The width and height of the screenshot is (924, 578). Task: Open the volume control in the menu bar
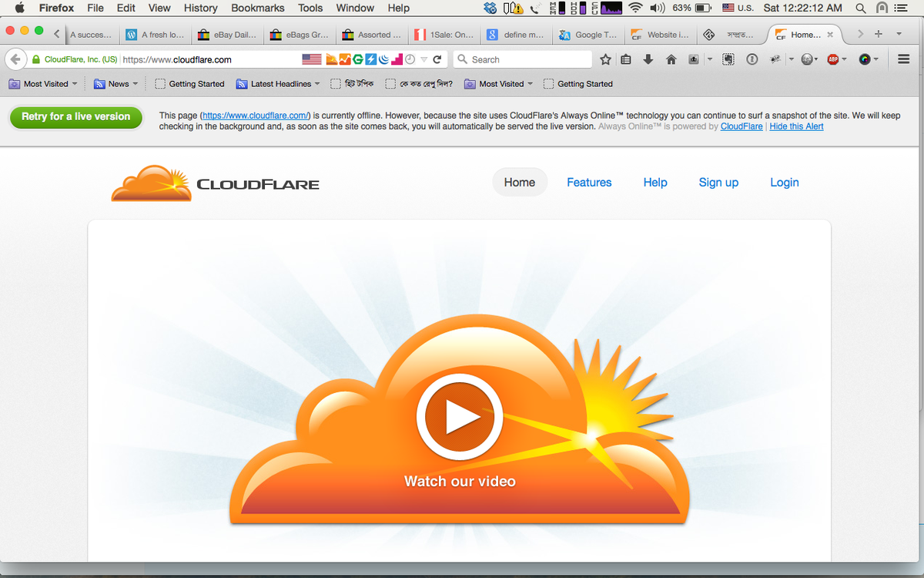tap(657, 8)
